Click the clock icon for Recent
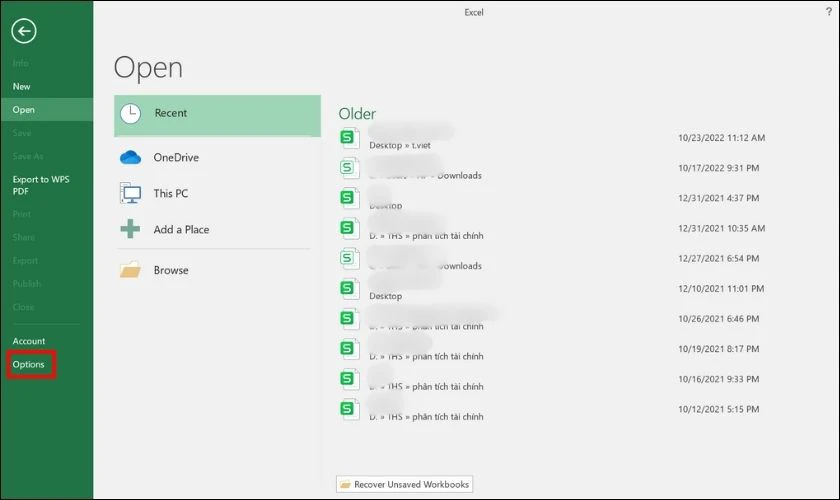This screenshot has height=500, width=840. tap(130, 114)
